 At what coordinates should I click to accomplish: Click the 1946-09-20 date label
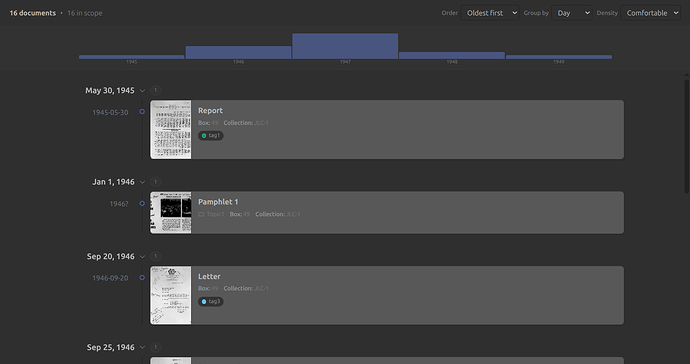110,278
